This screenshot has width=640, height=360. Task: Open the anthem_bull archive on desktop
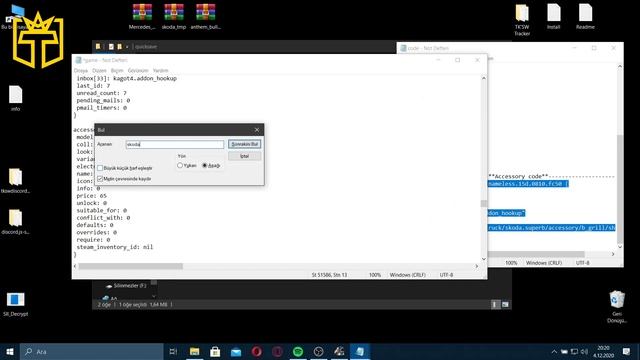point(205,17)
